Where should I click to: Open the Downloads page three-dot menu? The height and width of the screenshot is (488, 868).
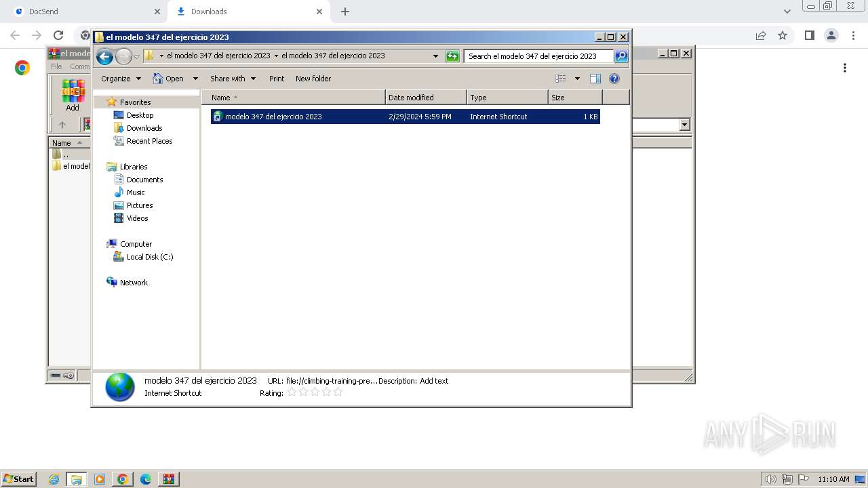click(x=845, y=68)
